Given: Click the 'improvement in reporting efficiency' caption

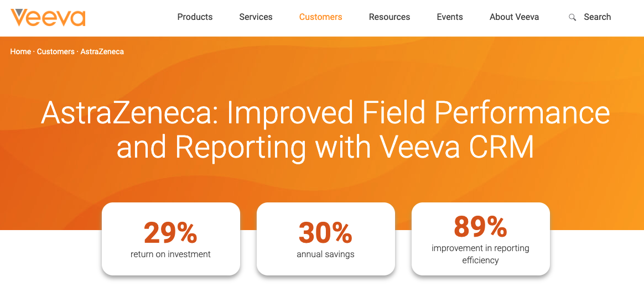Looking at the screenshot, I should (x=480, y=254).
